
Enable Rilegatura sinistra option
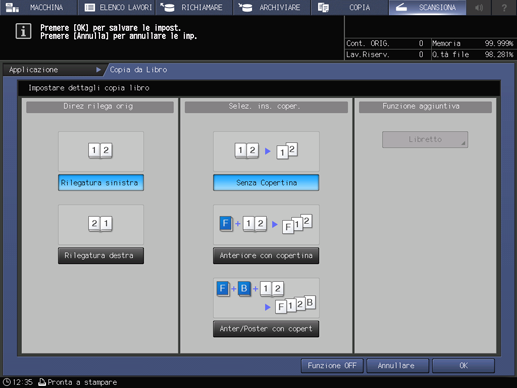(101, 183)
